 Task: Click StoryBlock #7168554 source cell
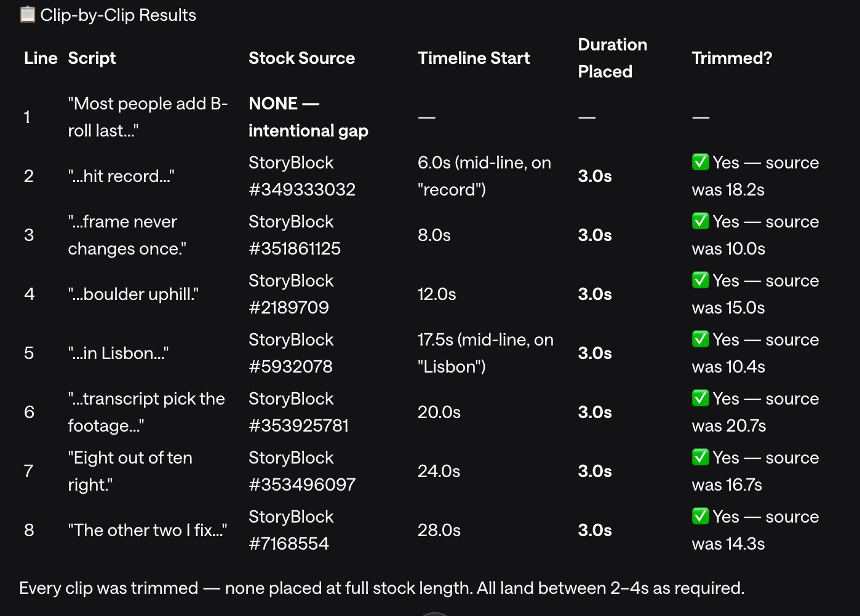[x=291, y=530]
